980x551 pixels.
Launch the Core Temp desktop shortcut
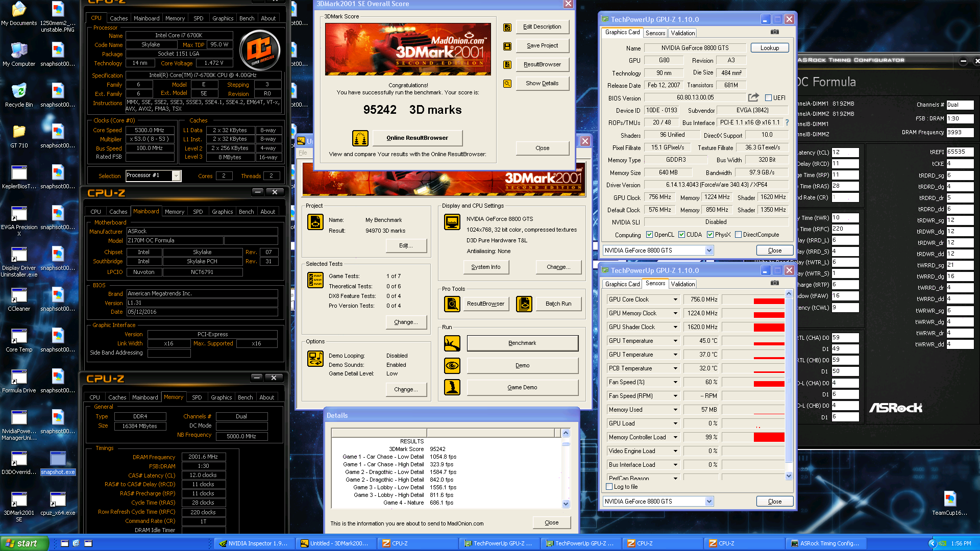coord(19,340)
